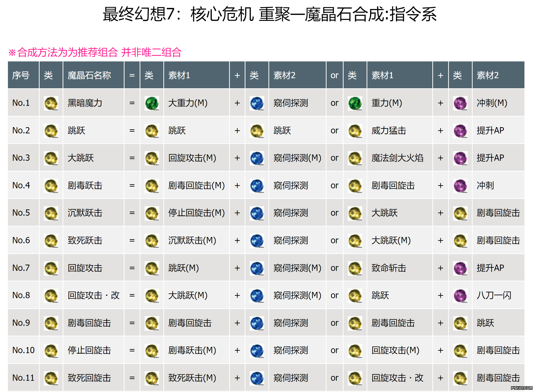The height and width of the screenshot is (392, 535).
Task: Click the yellow materia icon beside 致命斩击
Action: [355, 268]
